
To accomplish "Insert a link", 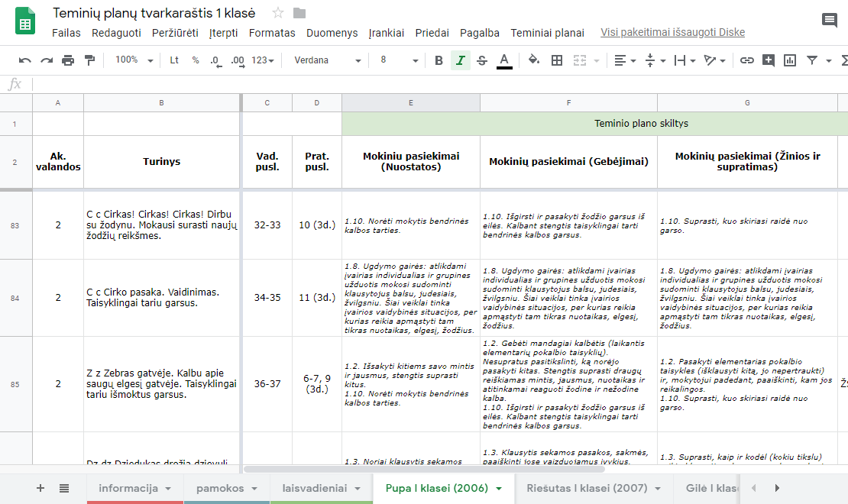I will (747, 60).
